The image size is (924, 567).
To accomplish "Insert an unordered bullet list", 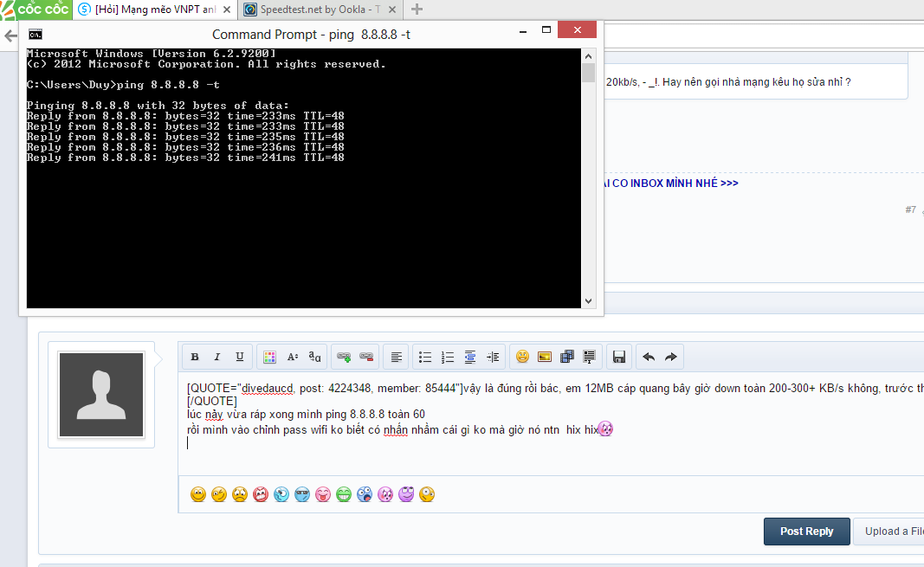I will pos(425,357).
